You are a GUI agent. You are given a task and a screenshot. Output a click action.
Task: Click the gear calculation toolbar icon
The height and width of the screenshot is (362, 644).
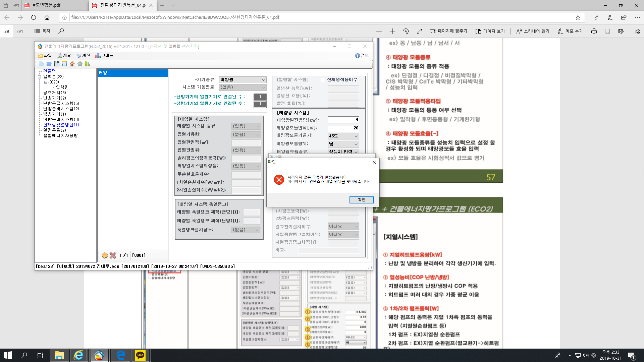(80, 64)
